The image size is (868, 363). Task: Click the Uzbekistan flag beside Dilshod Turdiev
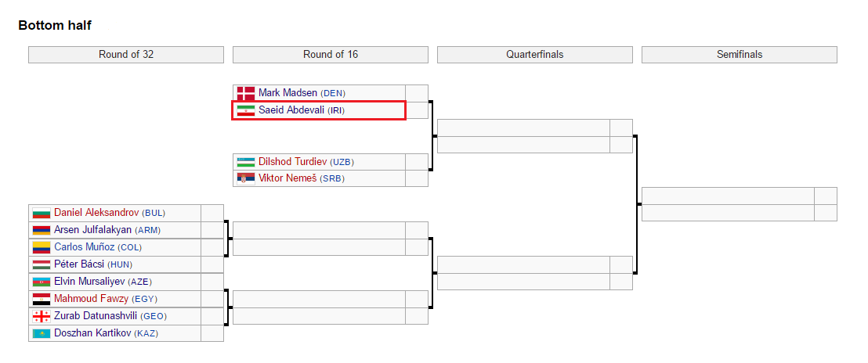click(245, 162)
